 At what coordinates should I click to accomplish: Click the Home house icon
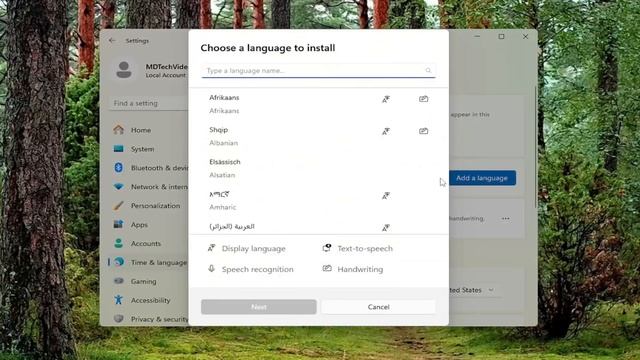coord(119,130)
